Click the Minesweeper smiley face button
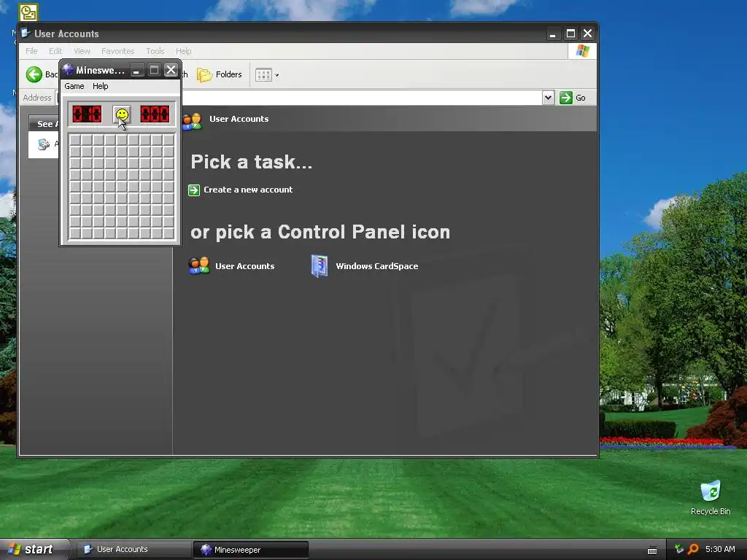This screenshot has width=747, height=560. click(122, 114)
